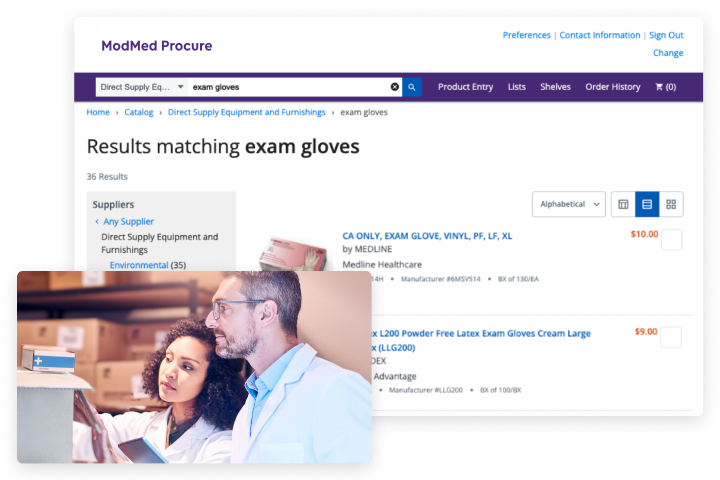
Task: Select the list view layout icon
Action: pos(647,204)
